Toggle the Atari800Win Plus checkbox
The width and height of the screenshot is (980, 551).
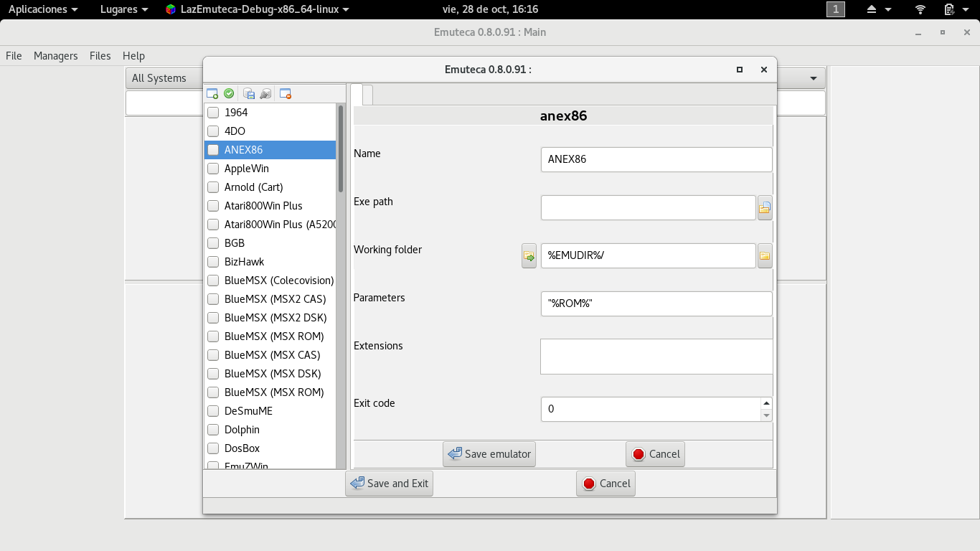tap(213, 206)
